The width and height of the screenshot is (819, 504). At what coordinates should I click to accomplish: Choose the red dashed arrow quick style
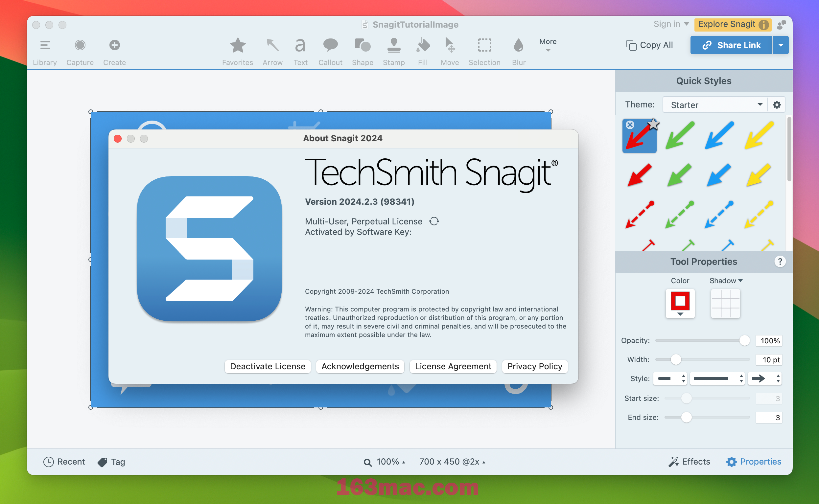[x=639, y=214]
